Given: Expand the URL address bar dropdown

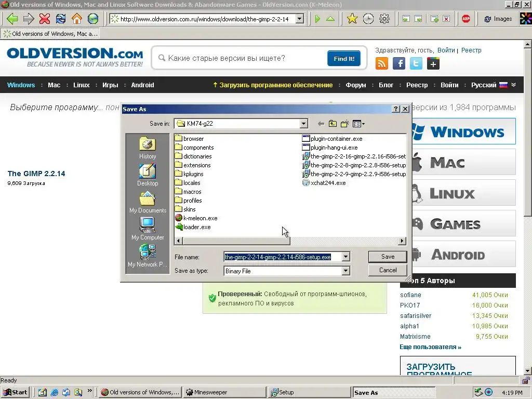Looking at the screenshot, I should [300, 19].
